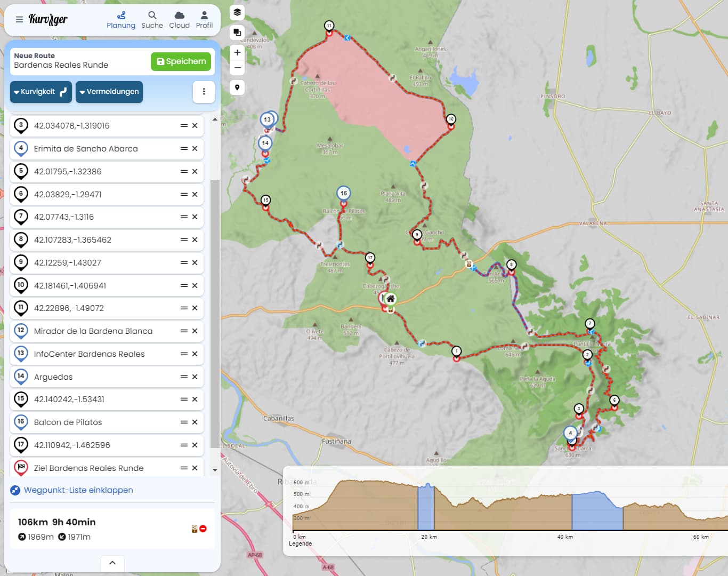Viewport: 728px width, 576px height.
Task: Delete the Balcon de Pilatos waypoint
Action: click(195, 422)
